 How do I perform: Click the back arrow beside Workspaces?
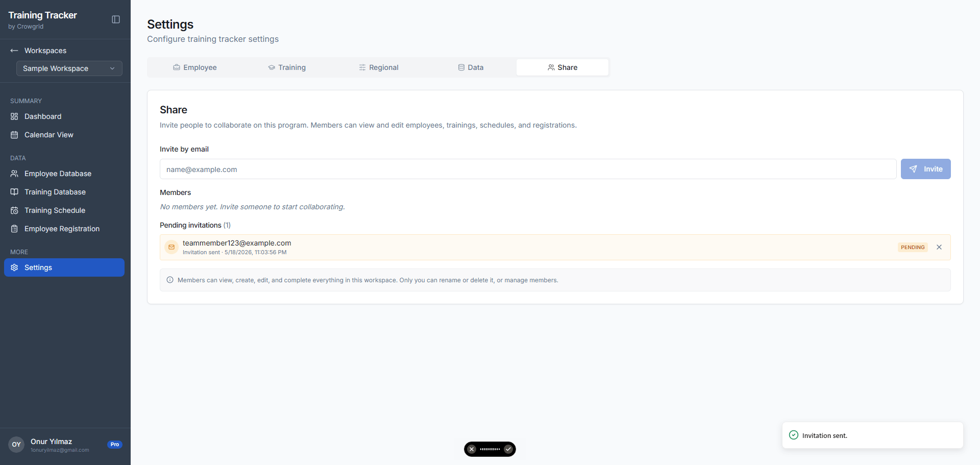click(14, 51)
